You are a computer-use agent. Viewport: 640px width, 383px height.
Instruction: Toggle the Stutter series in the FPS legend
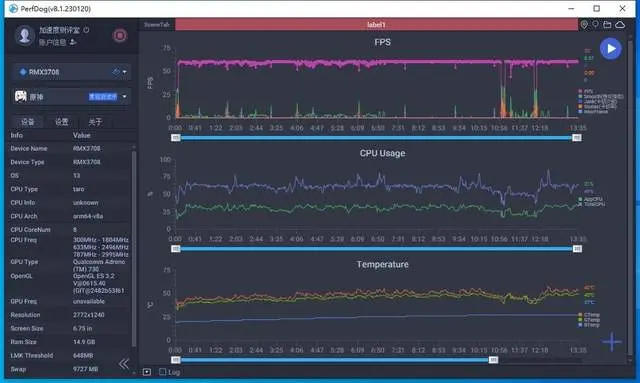pos(597,106)
